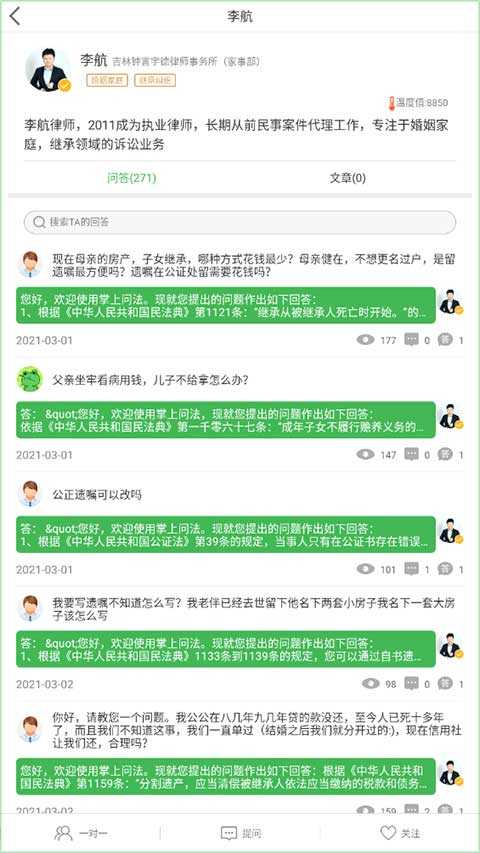
Task: Switch to the 问答(271) tab
Action: click(x=132, y=178)
